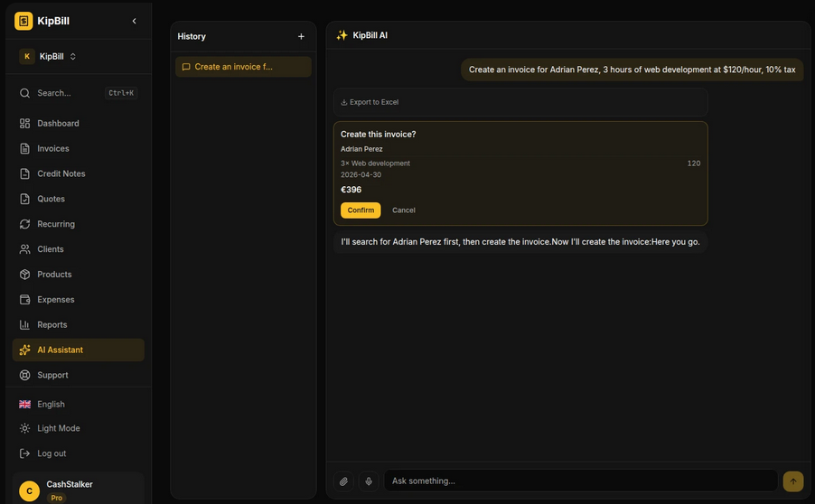Start voice input with microphone icon
This screenshot has height=504, width=815.
point(369,481)
